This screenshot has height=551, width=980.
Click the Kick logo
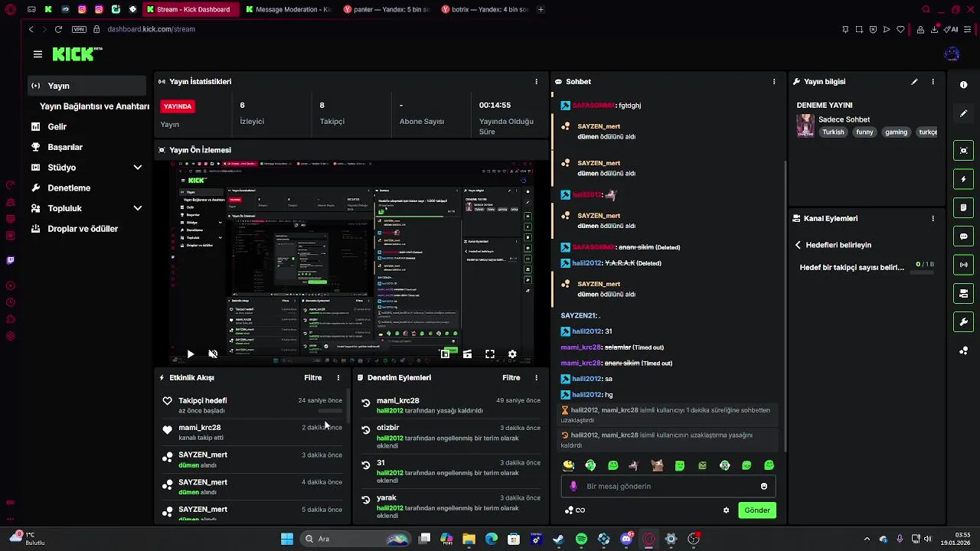77,54
